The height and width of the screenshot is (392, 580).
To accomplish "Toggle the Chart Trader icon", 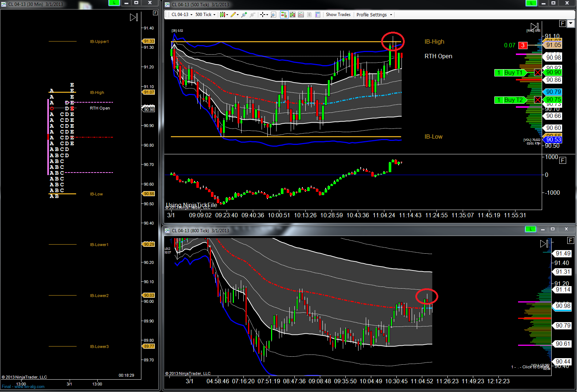I will (284, 15).
